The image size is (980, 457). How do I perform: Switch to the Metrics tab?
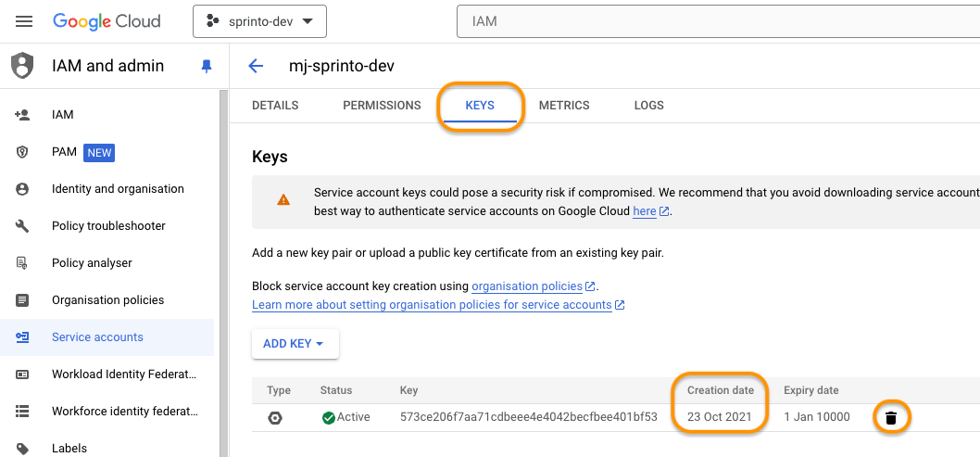pos(564,106)
